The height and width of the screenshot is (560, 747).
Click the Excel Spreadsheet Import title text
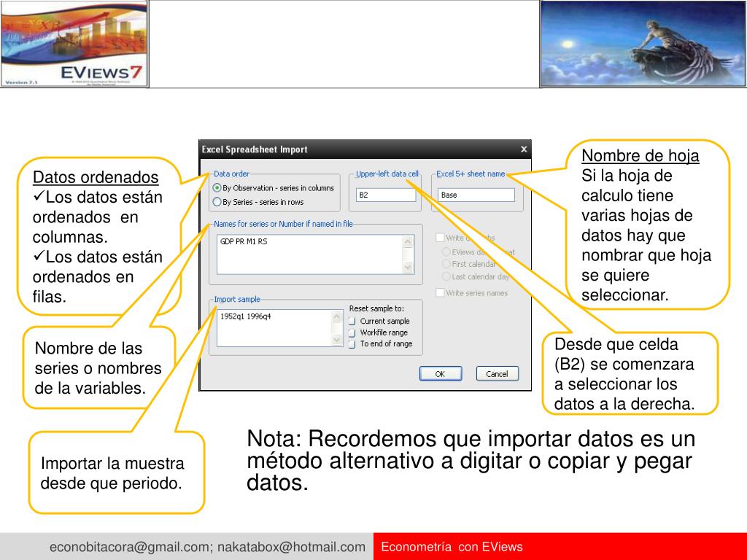pyautogui.click(x=255, y=149)
